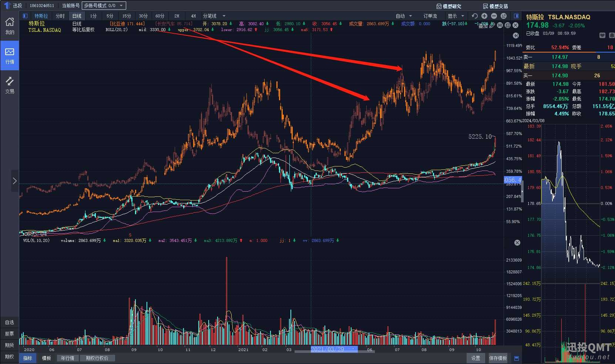Viewport: 615px width, 364px height.
Task: Open 订单流 order flow view
Action: [430, 16]
